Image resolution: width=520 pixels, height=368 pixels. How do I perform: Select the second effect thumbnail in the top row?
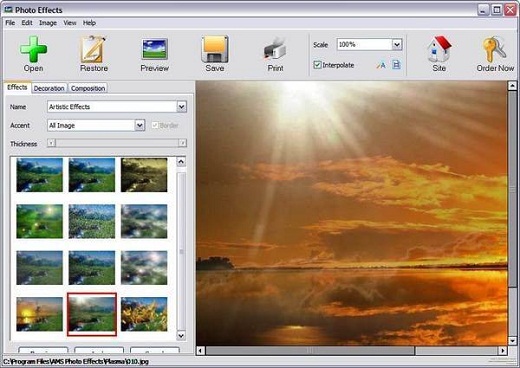click(x=92, y=175)
